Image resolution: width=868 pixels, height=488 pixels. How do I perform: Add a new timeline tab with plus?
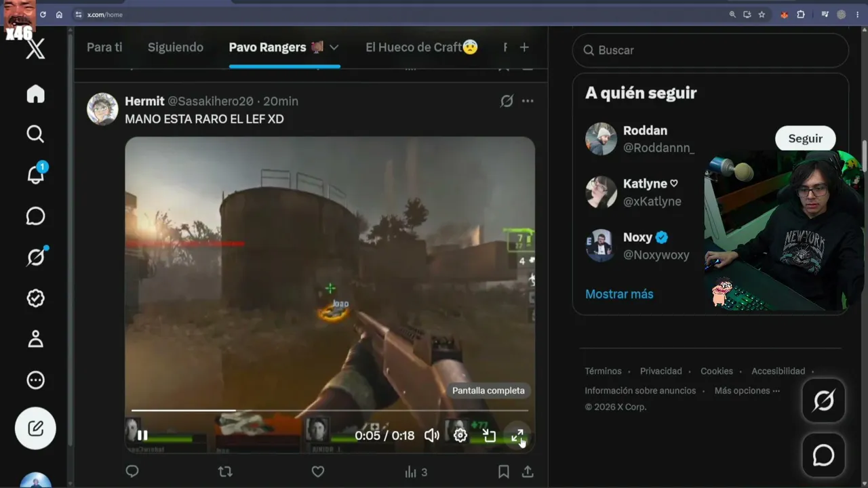[524, 47]
